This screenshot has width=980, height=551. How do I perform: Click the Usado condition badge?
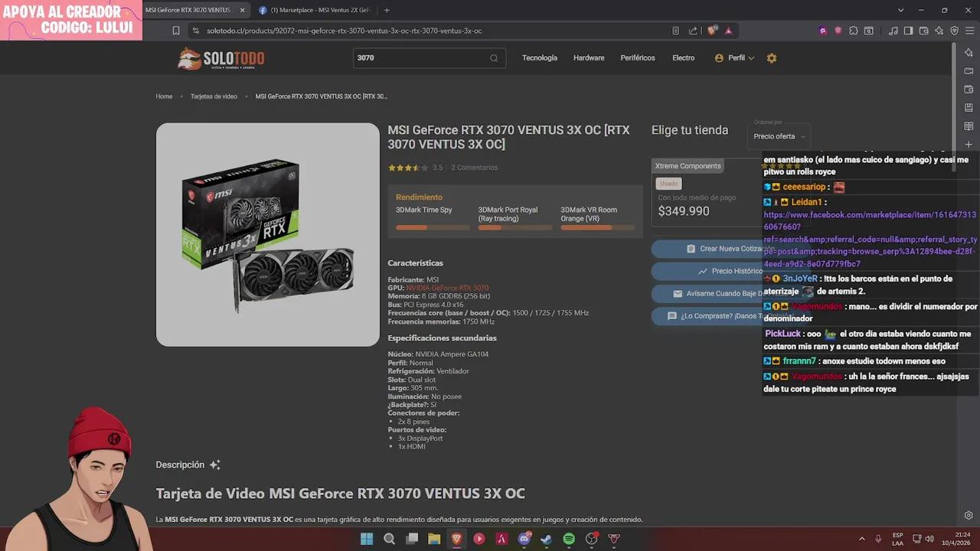[x=668, y=184]
